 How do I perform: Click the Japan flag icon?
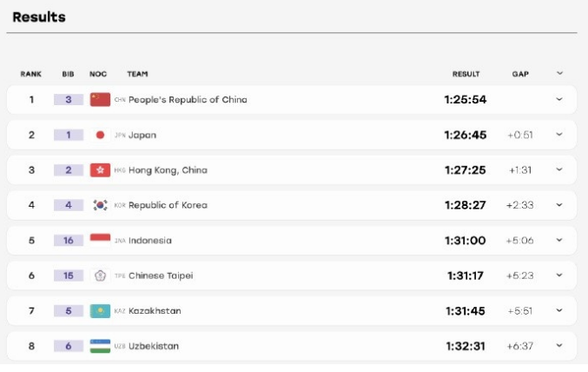tap(100, 135)
